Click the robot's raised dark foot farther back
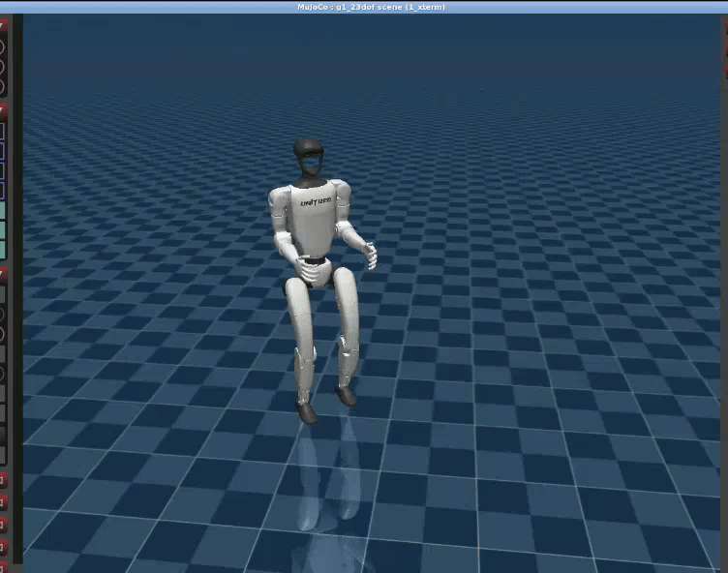Image resolution: width=728 pixels, height=573 pixels. pyautogui.click(x=346, y=395)
